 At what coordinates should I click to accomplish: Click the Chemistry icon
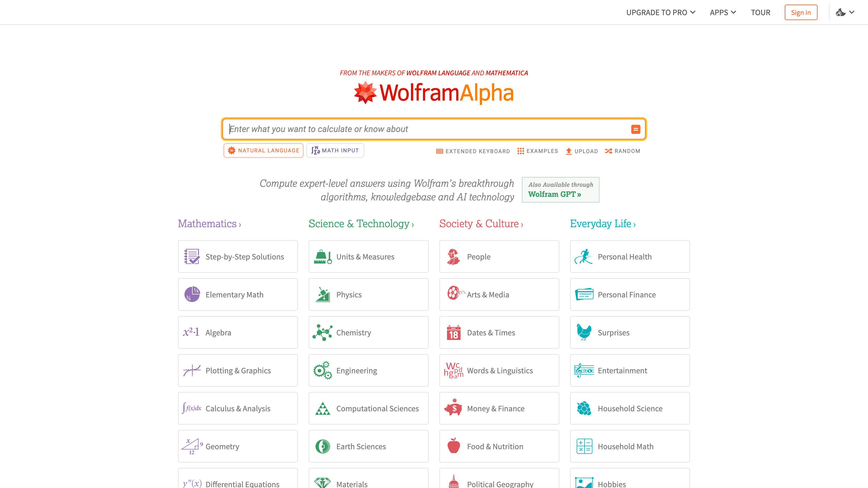(x=323, y=332)
